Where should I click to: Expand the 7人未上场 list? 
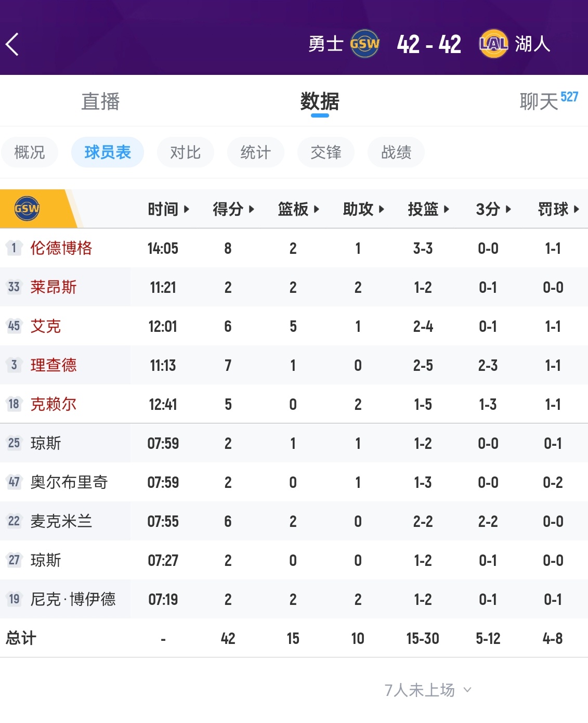click(428, 690)
